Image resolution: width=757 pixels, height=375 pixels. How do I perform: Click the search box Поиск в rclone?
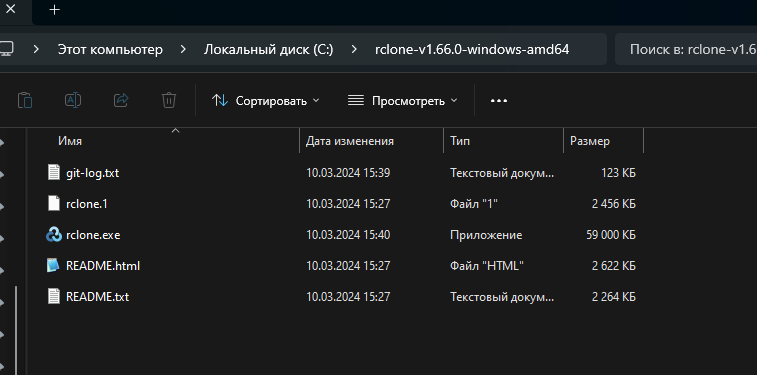pos(686,49)
